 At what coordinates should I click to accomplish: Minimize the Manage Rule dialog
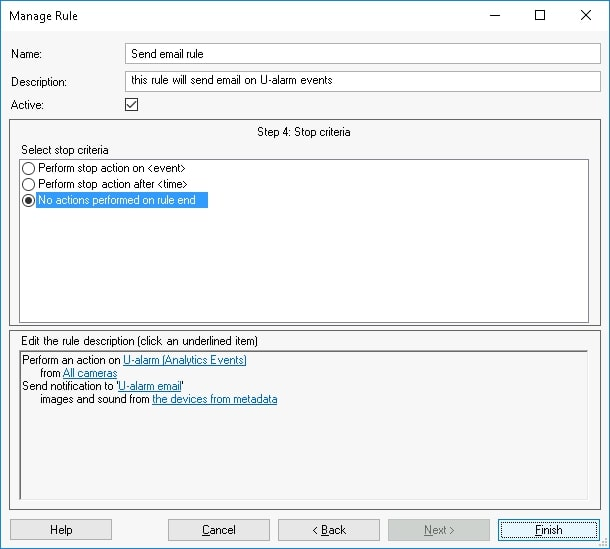click(x=494, y=16)
